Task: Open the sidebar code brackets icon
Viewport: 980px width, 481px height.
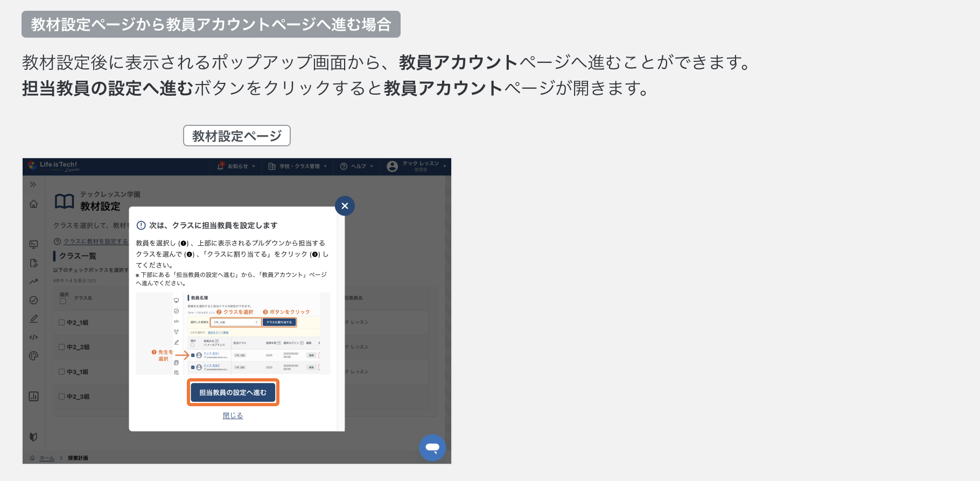Action: [x=33, y=337]
